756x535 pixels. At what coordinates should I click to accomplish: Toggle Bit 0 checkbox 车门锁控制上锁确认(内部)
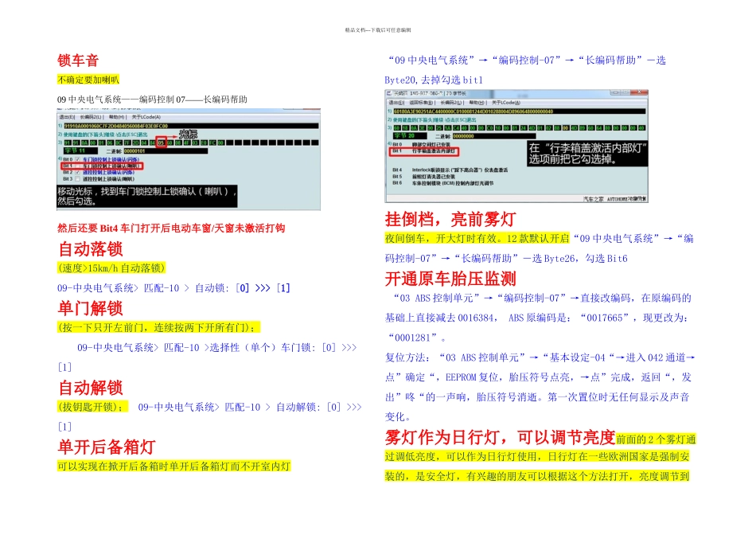point(78,159)
